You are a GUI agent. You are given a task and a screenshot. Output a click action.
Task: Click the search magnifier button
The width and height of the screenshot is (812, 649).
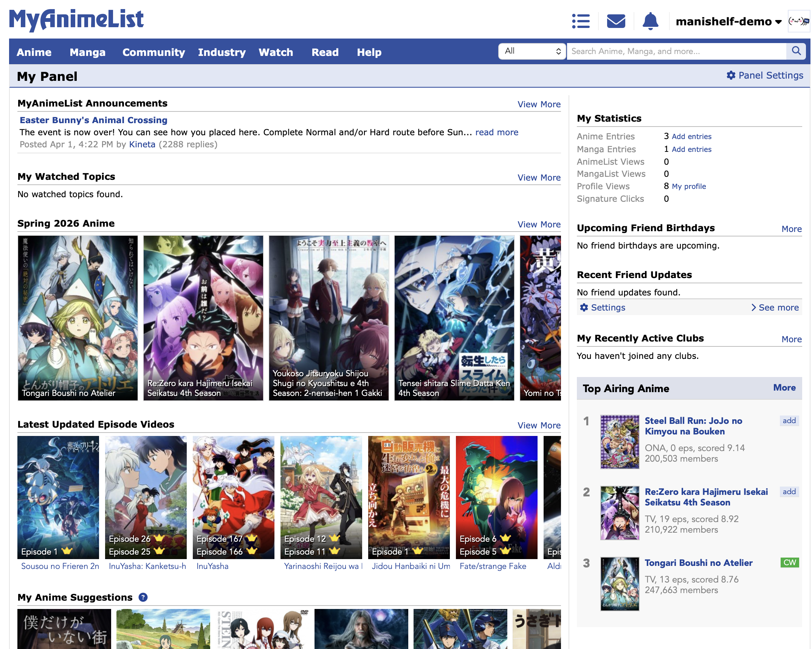796,51
